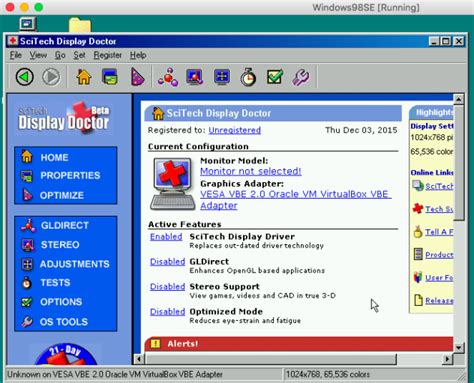This screenshot has width=474, height=383.
Task: Open OS Tools via toolbar wrench icon
Action: click(301, 77)
